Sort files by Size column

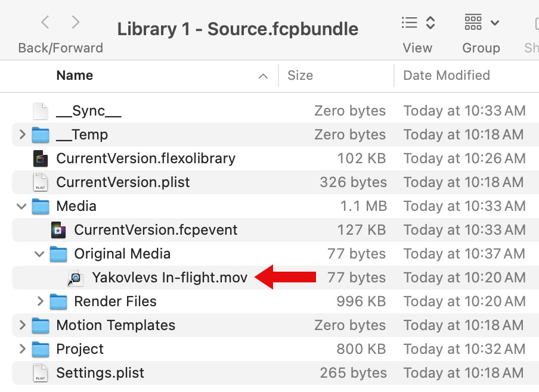pyautogui.click(x=300, y=76)
